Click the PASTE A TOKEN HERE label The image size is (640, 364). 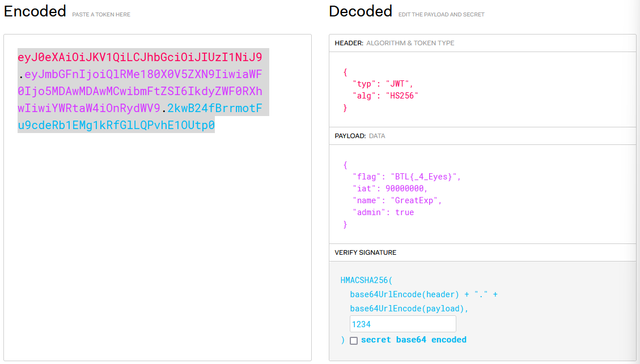click(101, 14)
